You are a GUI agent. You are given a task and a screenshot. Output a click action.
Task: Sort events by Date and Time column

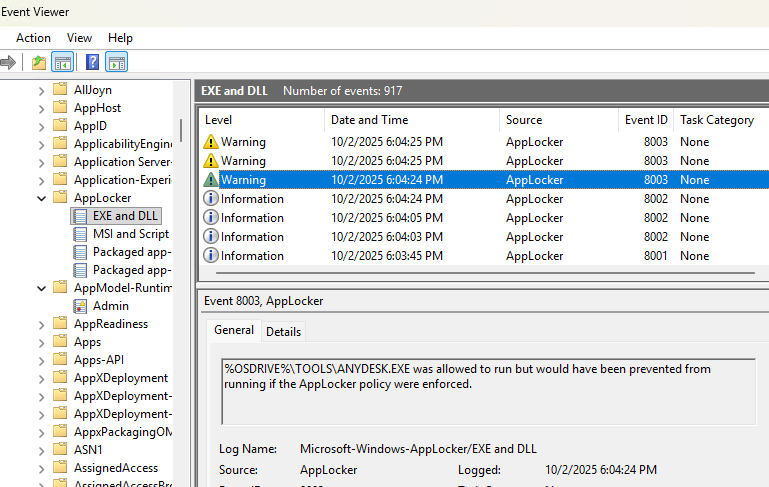click(369, 120)
